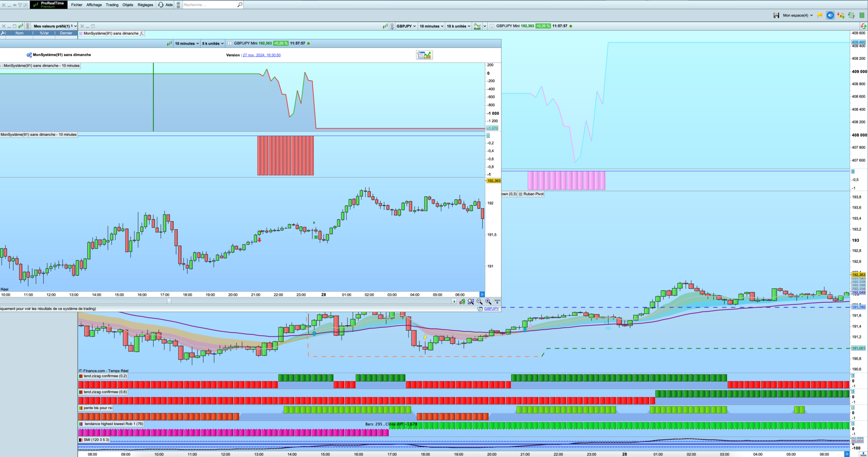This screenshot has height=457, width=868.
Task: Open the Mon espace(4) workspace dropdown
Action: pos(798,15)
